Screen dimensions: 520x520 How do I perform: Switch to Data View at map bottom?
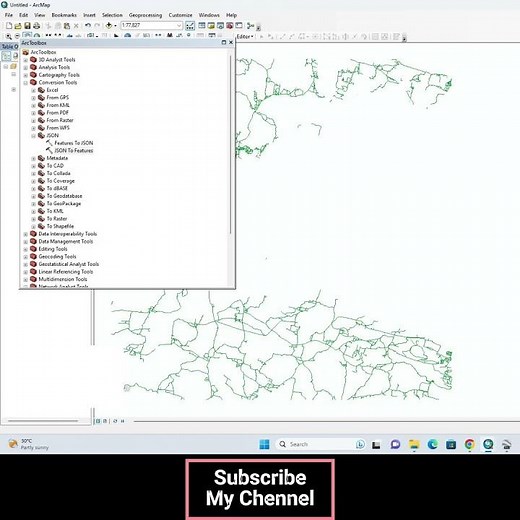[98, 421]
